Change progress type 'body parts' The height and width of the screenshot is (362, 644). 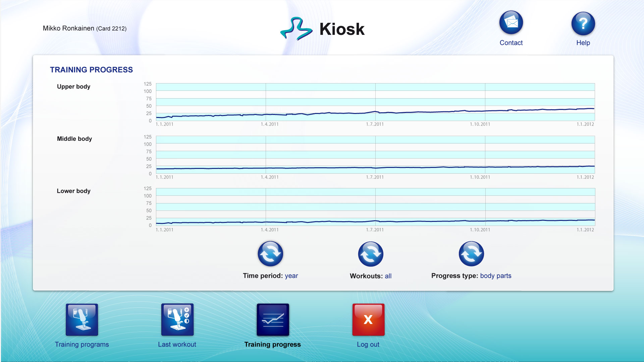coord(495,276)
